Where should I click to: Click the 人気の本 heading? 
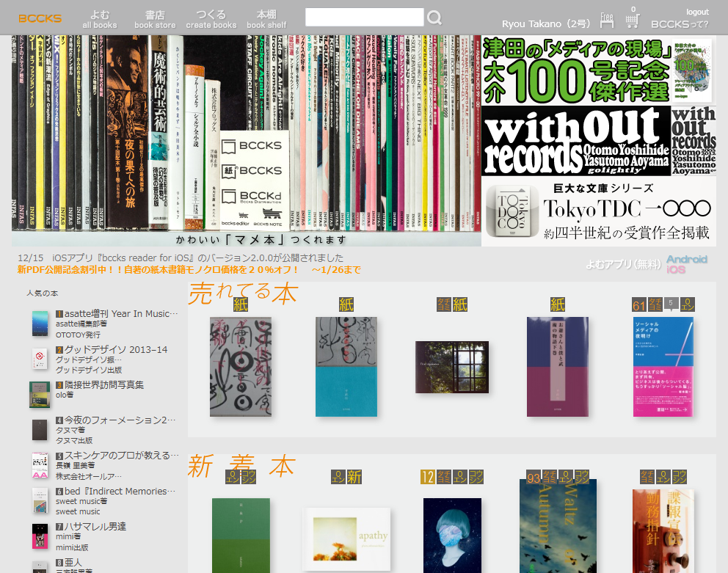tap(43, 293)
